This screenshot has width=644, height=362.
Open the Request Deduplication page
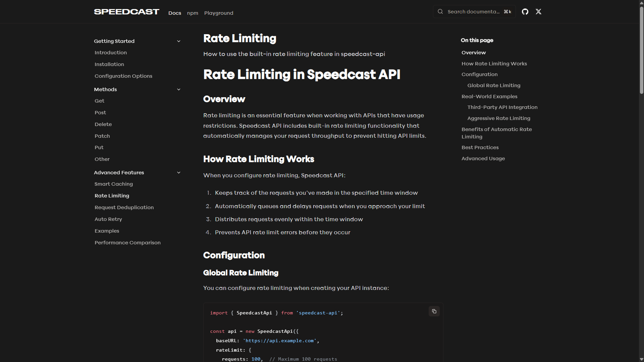pos(124,207)
